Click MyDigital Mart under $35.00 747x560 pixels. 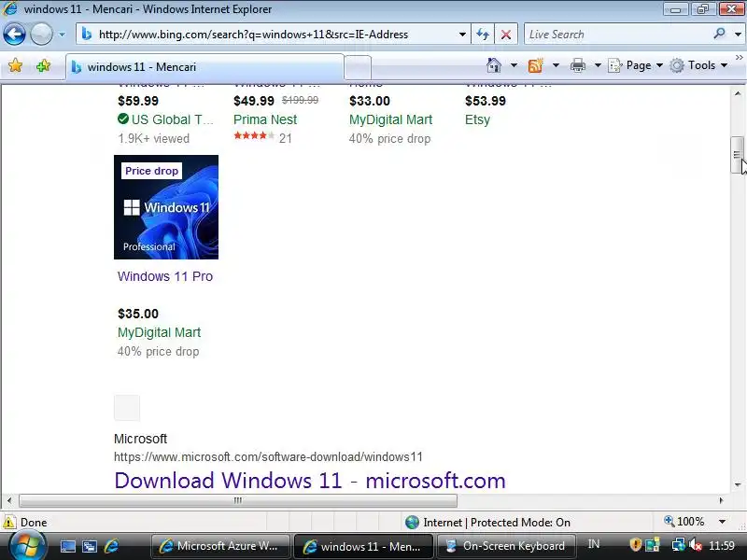coord(159,332)
